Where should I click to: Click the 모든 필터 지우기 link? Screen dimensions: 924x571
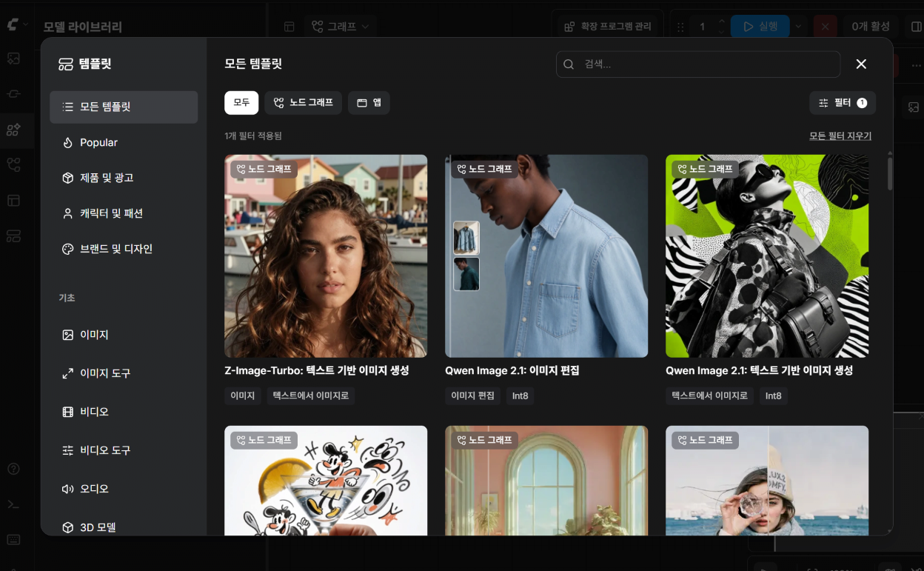[x=840, y=136]
